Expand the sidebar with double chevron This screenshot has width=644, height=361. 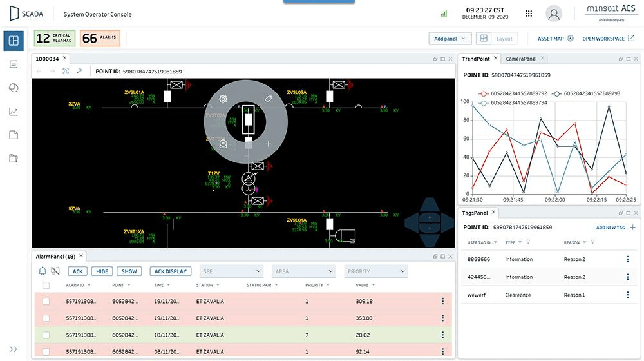coord(13,349)
